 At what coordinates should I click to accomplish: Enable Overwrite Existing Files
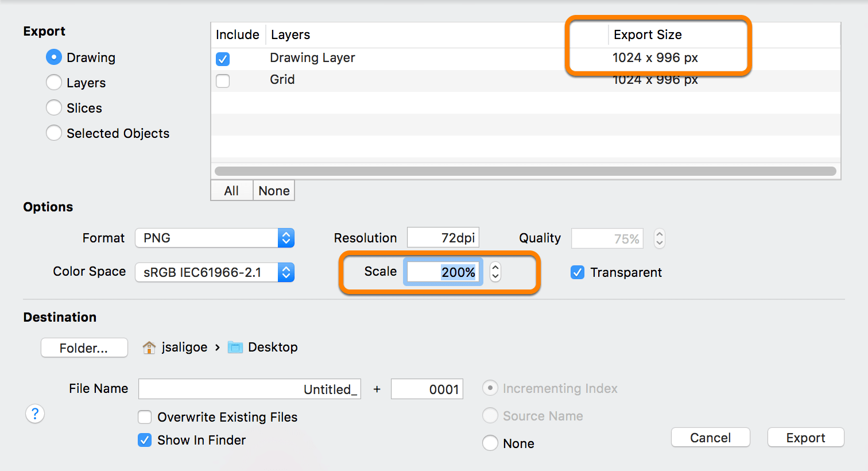145,417
